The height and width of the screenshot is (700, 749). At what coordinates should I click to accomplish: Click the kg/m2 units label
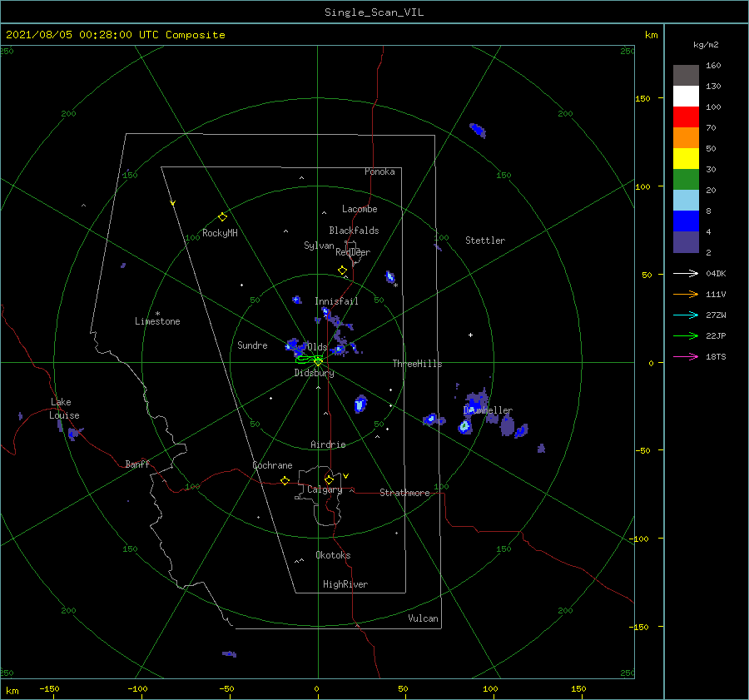pos(706,45)
